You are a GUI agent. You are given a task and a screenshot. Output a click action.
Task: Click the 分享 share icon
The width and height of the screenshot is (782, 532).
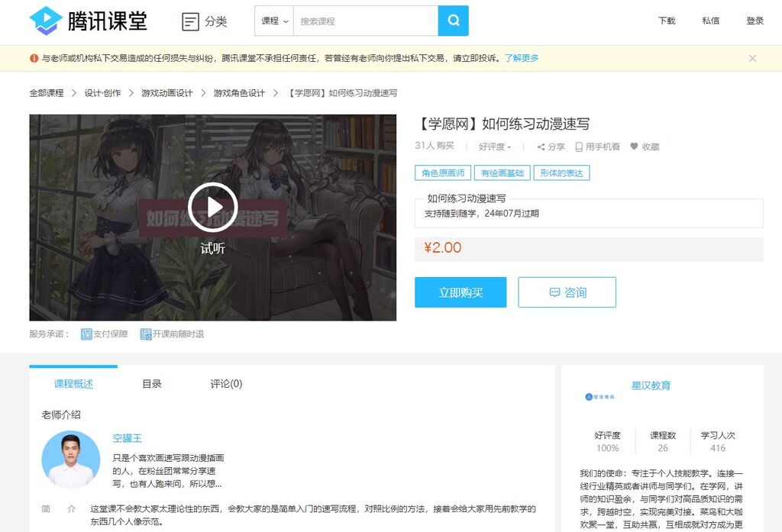pos(541,147)
